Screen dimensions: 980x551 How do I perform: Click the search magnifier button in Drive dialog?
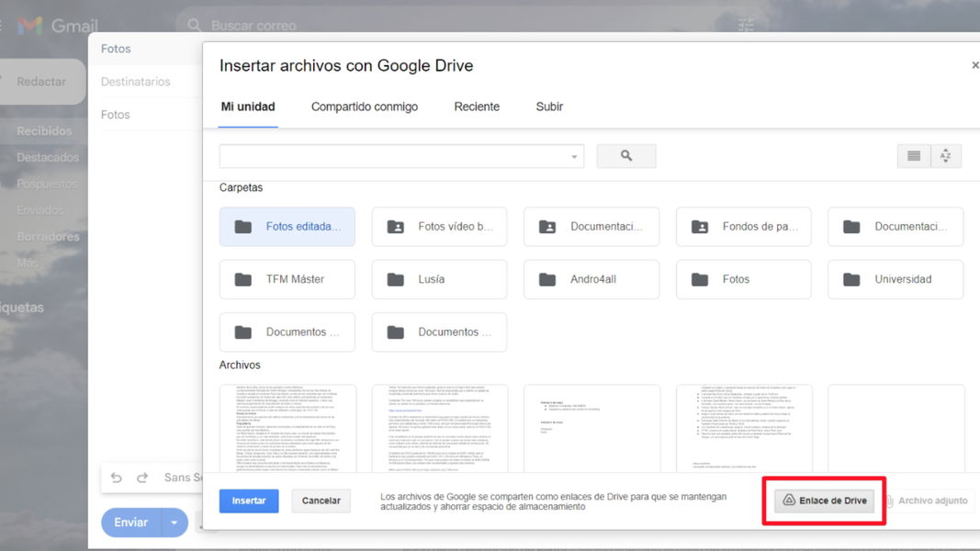pos(626,156)
